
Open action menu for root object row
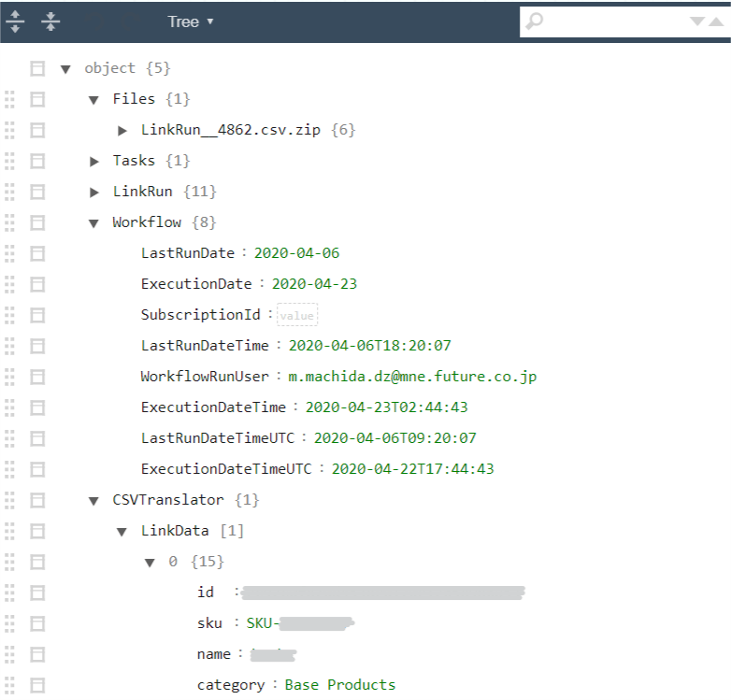coord(37,68)
